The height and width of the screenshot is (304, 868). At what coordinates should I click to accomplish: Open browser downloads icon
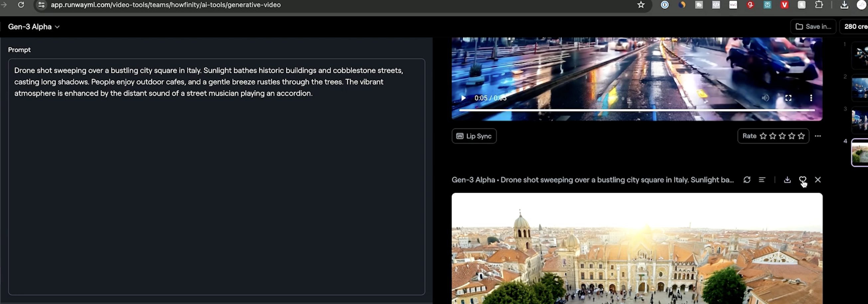click(844, 5)
